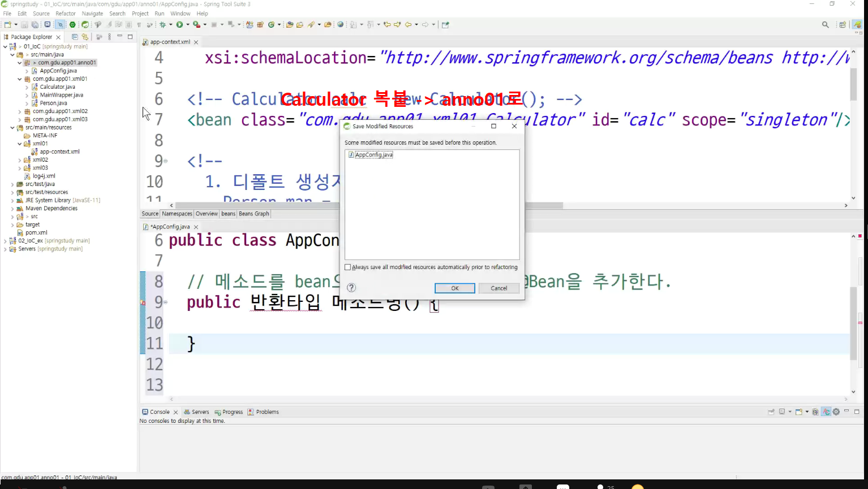Expand com.gdu.app01.xml02 package

[x=20, y=111]
